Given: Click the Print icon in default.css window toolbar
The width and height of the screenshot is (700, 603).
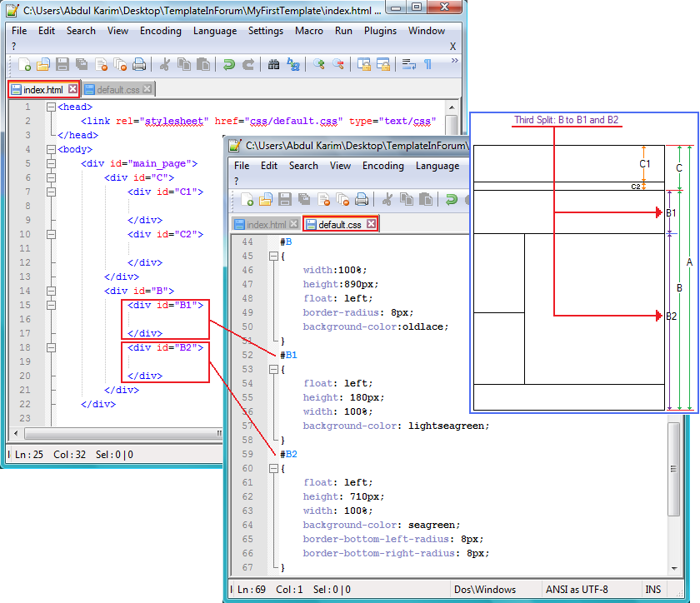Looking at the screenshot, I should [362, 199].
